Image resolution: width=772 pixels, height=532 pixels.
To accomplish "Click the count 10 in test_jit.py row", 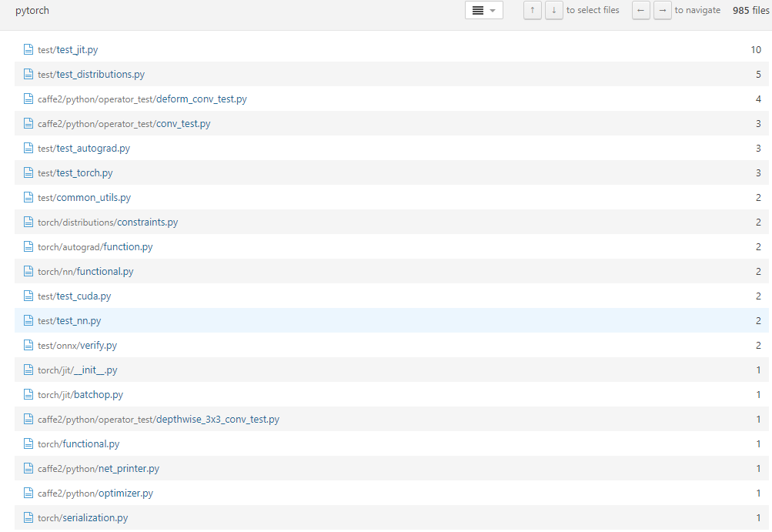I will [x=756, y=50].
